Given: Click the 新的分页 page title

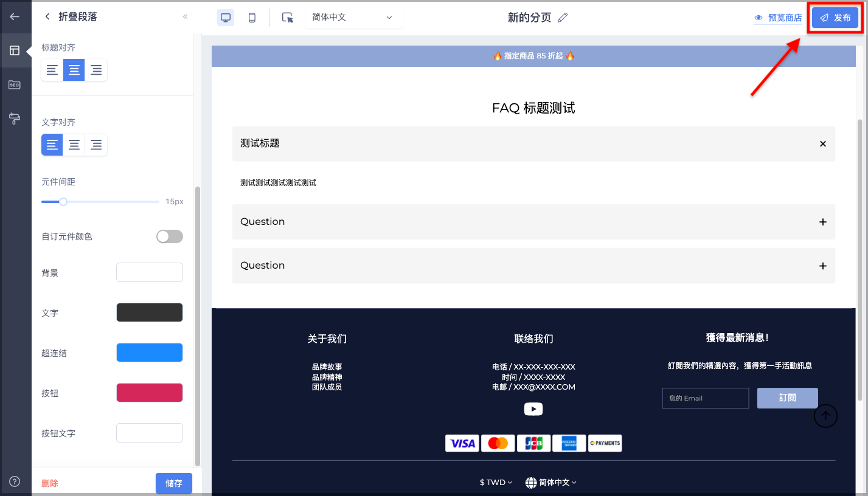Looking at the screenshot, I should (529, 18).
